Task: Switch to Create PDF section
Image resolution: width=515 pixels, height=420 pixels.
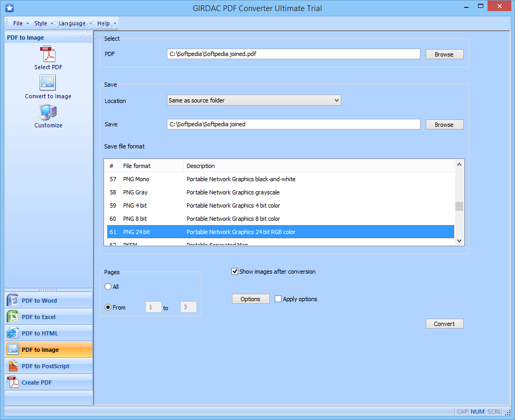Action: (49, 382)
